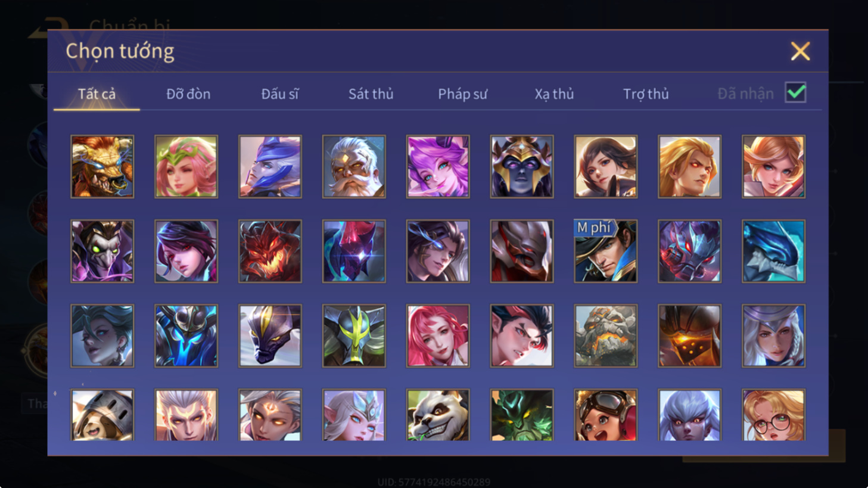Select the panda hero portrait
Image resolution: width=868 pixels, height=488 pixels.
(x=438, y=415)
